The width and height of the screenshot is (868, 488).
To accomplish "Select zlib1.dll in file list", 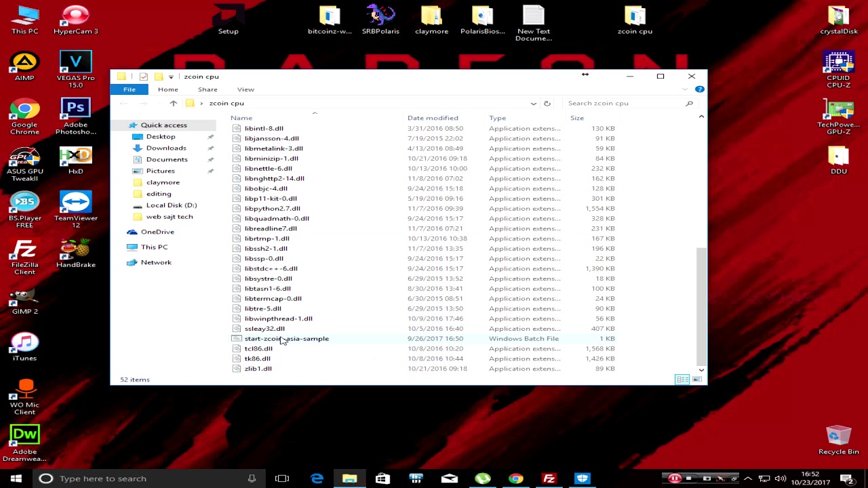I will click(x=424, y=369).
